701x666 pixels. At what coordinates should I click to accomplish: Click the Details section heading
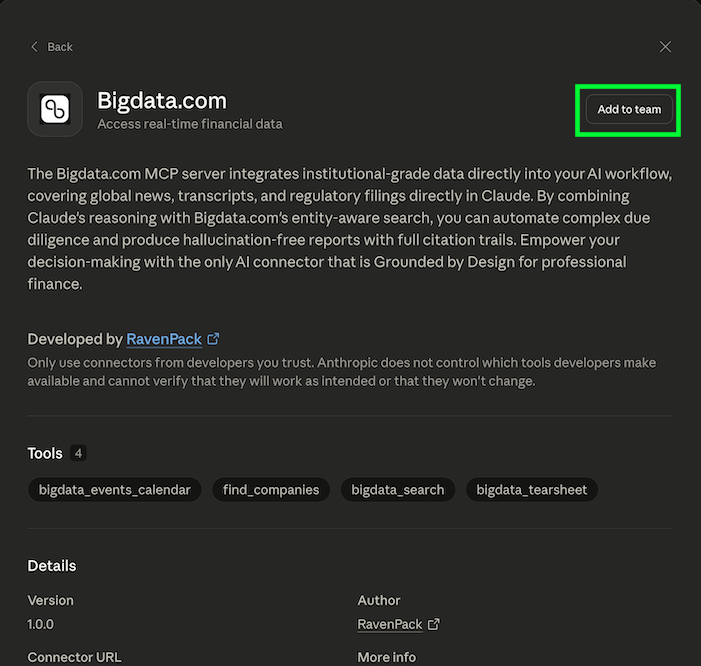pyautogui.click(x=52, y=566)
